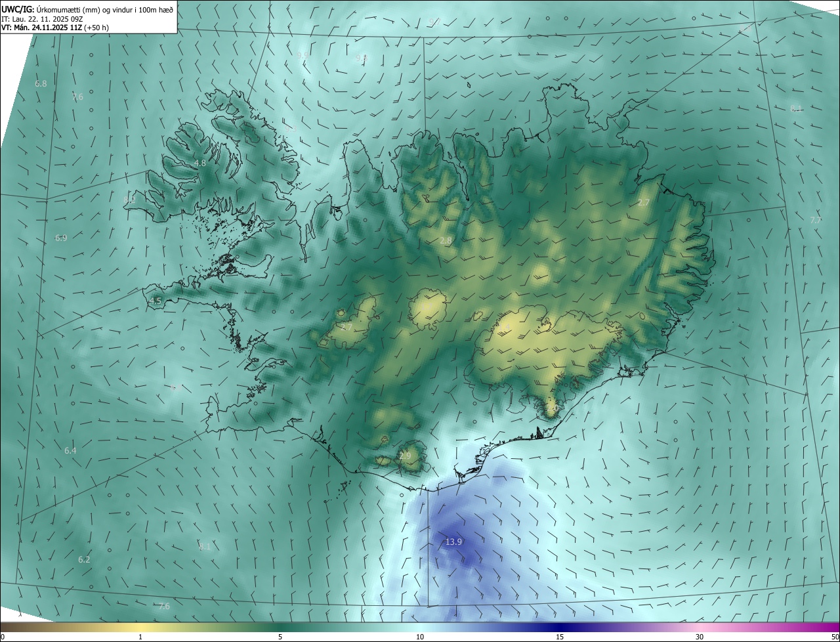This screenshot has width=840, height=642.
Task: Click the 13.9 maximum value label
Action: click(x=453, y=542)
